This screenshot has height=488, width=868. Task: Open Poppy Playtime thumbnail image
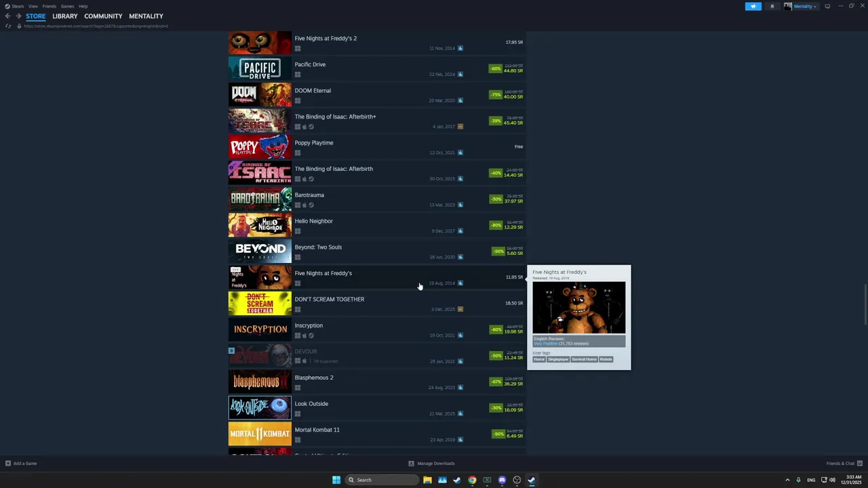(260, 147)
